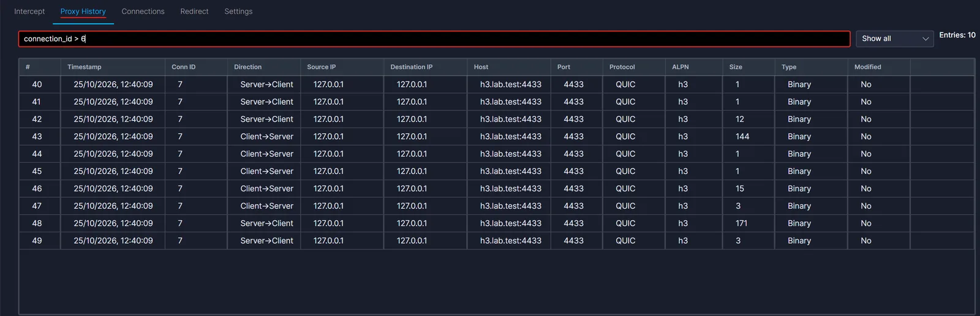Screen dimensions: 980x316
Task: Click destination IP 127.0.0.1 in row 49
Action: [x=412, y=241]
